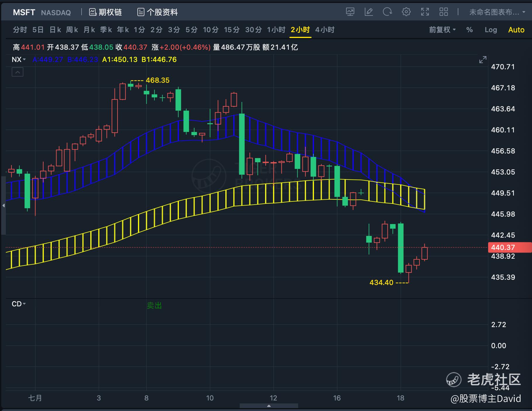The width and height of the screenshot is (532, 411).
Task: Expand the left side panel arrow
Action: [4, 206]
